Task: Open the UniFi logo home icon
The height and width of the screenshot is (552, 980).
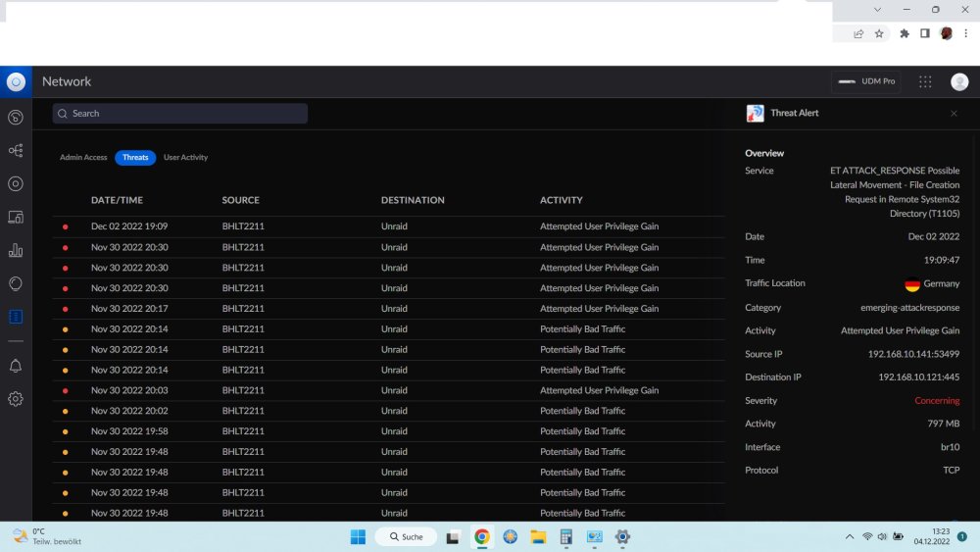Action: pos(16,82)
